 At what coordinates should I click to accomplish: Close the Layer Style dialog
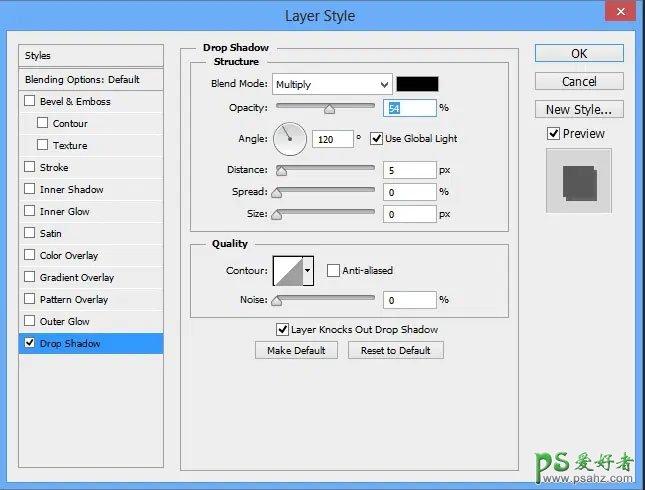[x=621, y=11]
